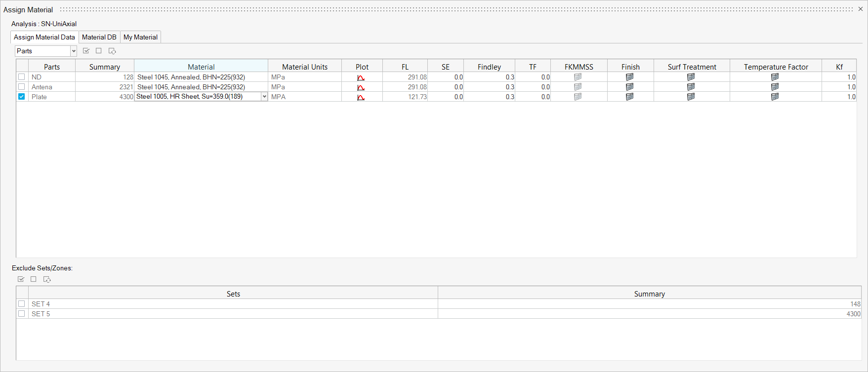Open the SN curve plot for Antena
Image resolution: width=868 pixels, height=372 pixels.
click(361, 87)
